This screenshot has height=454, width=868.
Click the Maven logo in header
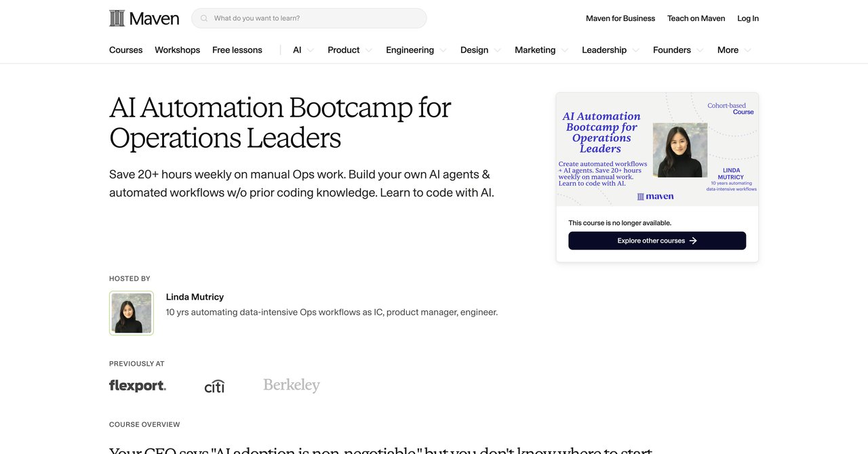[x=144, y=18]
